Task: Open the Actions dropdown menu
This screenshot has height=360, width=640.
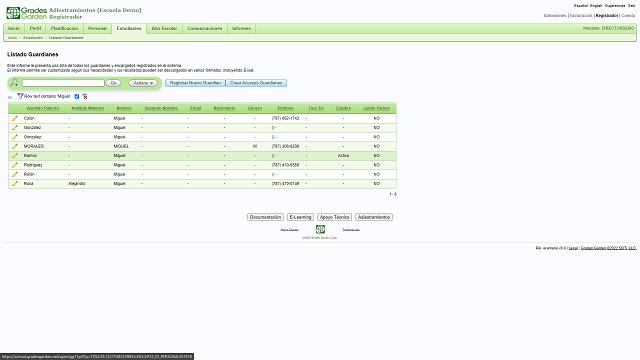Action: click(143, 83)
